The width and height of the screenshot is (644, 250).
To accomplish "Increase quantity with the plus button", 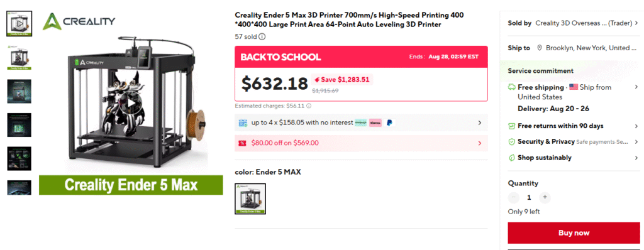I will point(545,197).
